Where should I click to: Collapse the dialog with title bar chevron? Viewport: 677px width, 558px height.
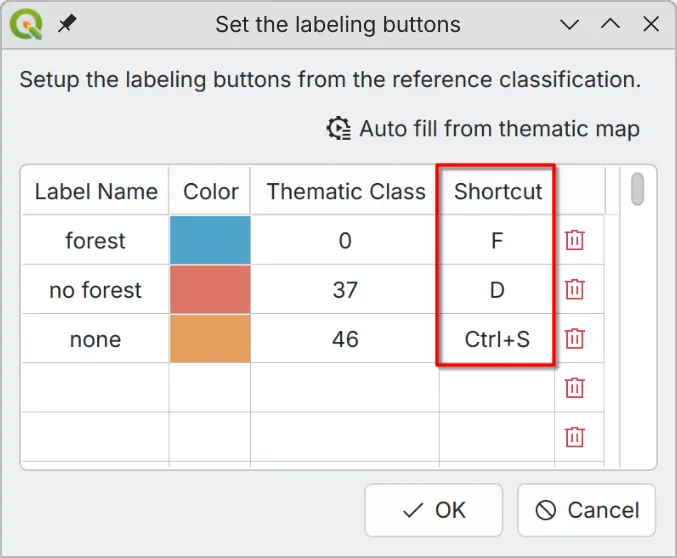tap(569, 24)
